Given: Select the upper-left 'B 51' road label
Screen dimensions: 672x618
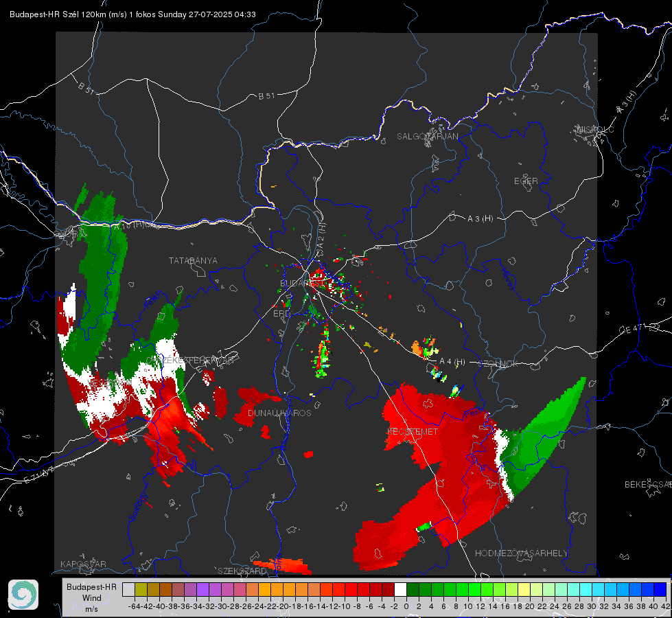Looking at the screenshot, I should point(86,89).
